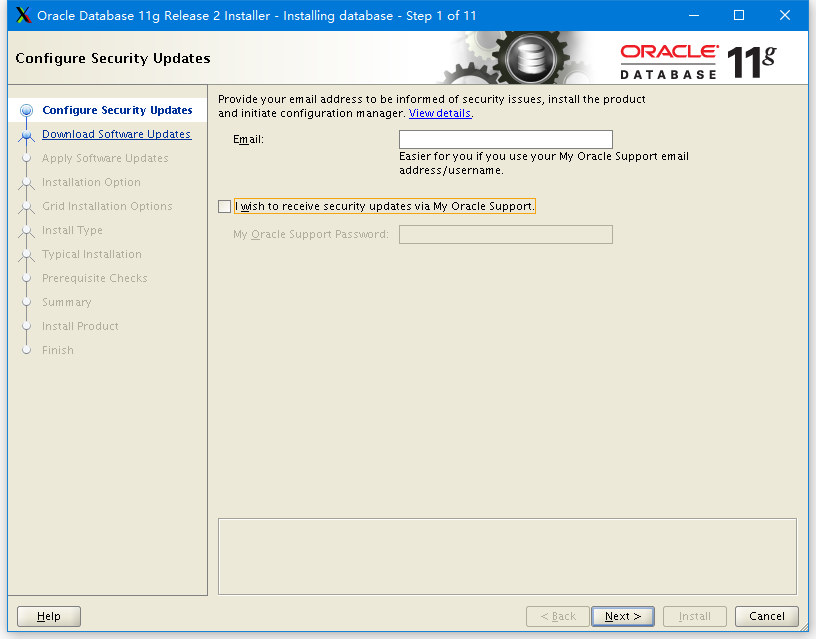Click the Back button
816x639 pixels.
pyautogui.click(x=558, y=616)
